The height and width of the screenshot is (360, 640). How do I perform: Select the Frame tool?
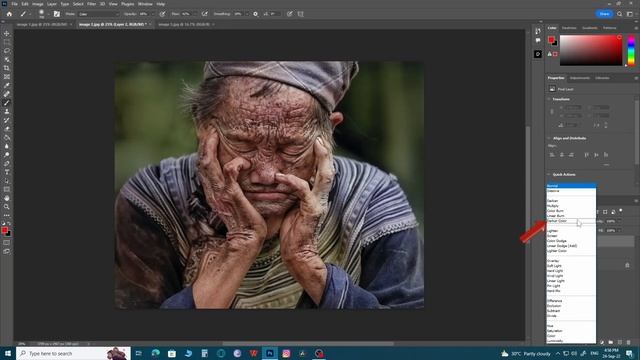(7, 77)
